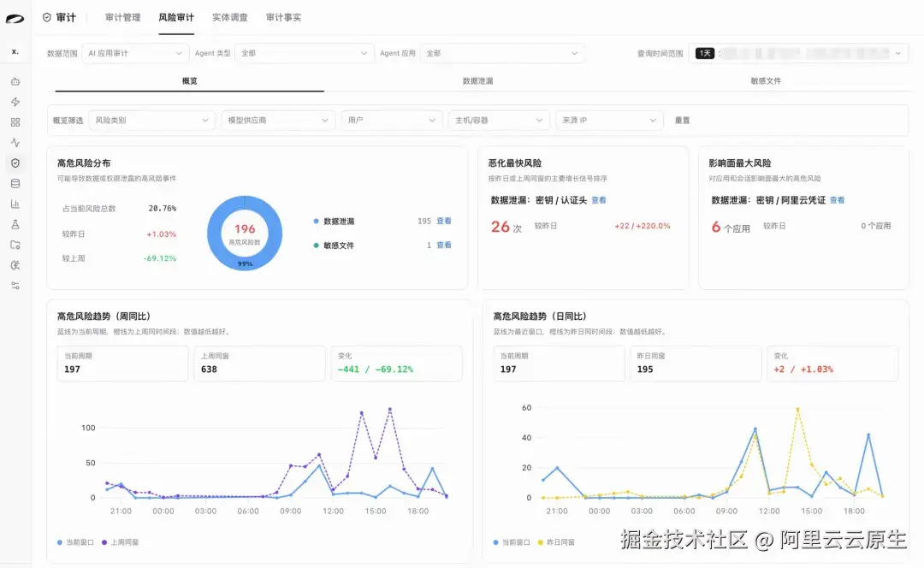Screen dimensions: 924x568
Task: Click the 高危风险趋势（日同比）heading
Action: click(x=540, y=317)
